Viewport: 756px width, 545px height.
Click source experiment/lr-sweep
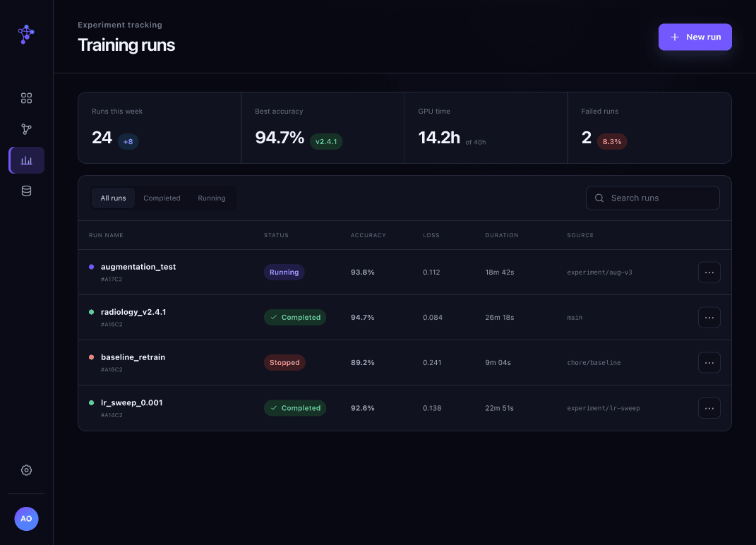click(x=603, y=408)
